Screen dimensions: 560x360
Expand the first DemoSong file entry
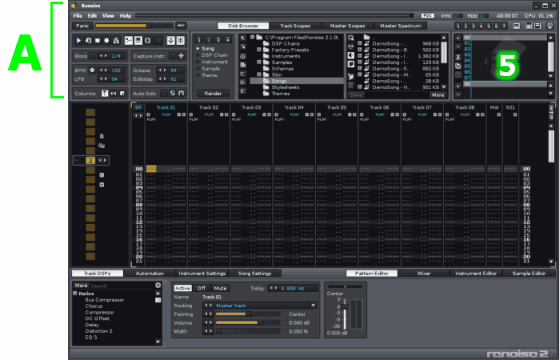pyautogui.click(x=360, y=44)
